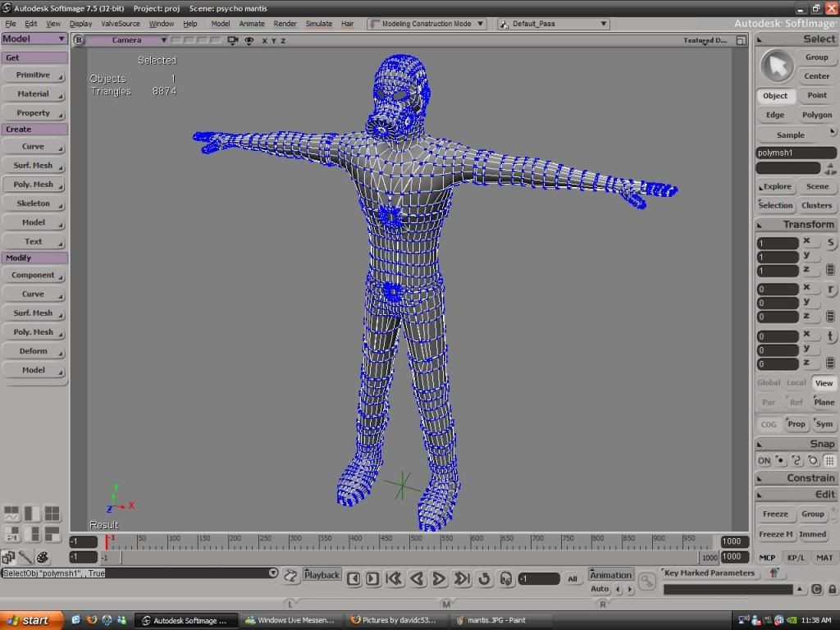Click the play forward button
840x630 pixels.
click(x=439, y=579)
